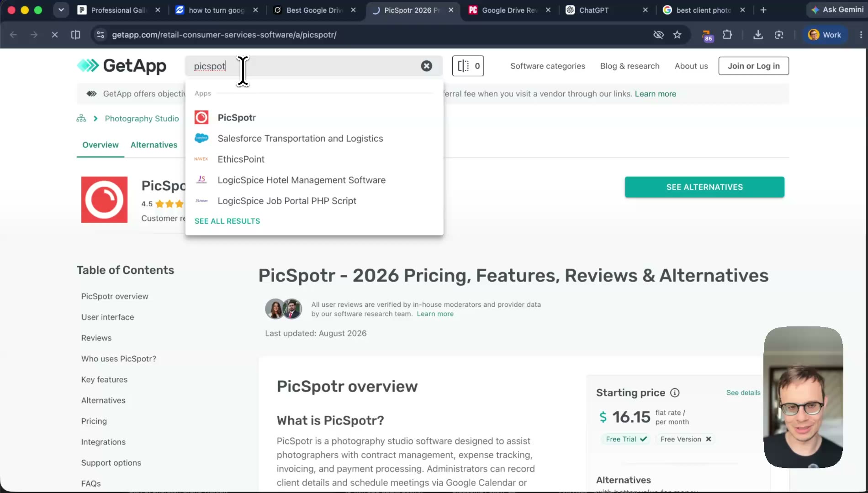Screen dimensions: 868x493
Task: Click the crossed-eye tracking protection icon
Action: click(658, 35)
